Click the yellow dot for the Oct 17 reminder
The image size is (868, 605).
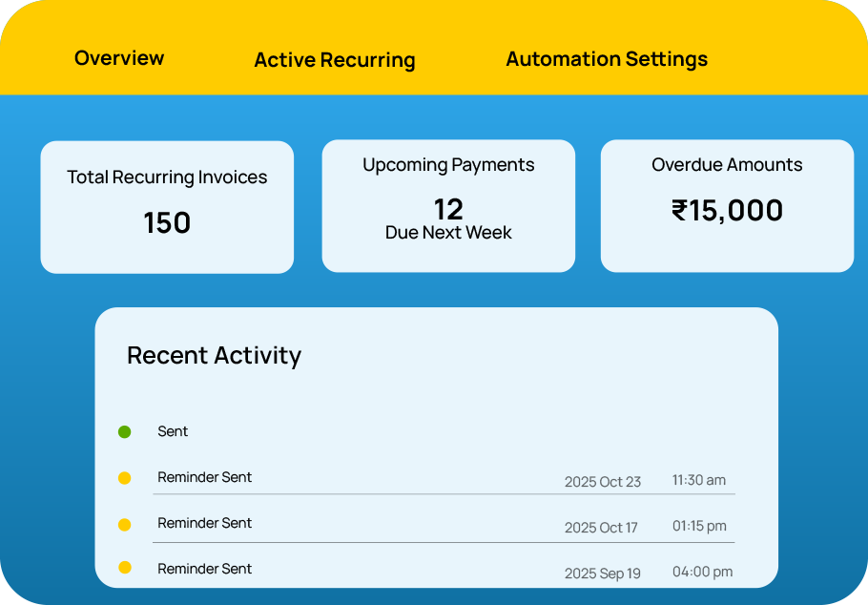(124, 524)
